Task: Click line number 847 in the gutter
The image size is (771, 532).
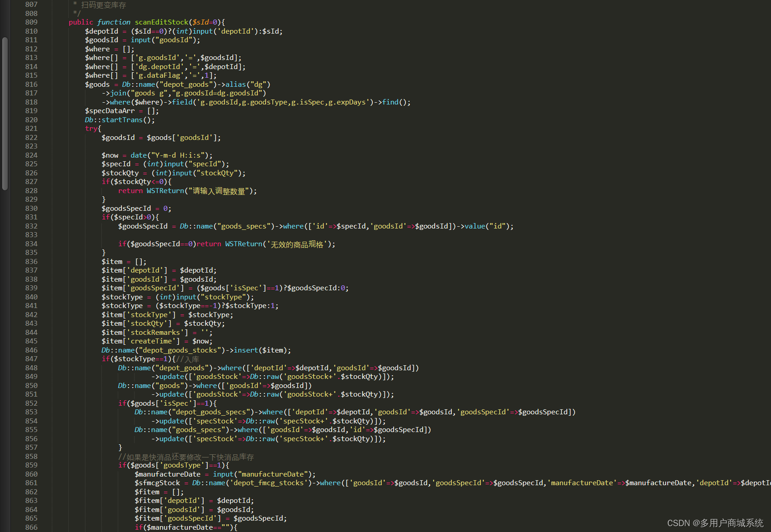Action: click(x=31, y=359)
